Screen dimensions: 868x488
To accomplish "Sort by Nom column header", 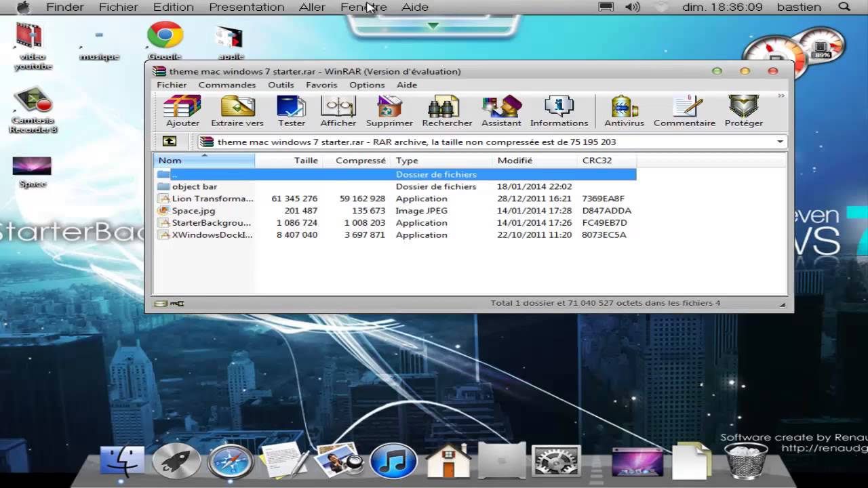I will 204,161.
